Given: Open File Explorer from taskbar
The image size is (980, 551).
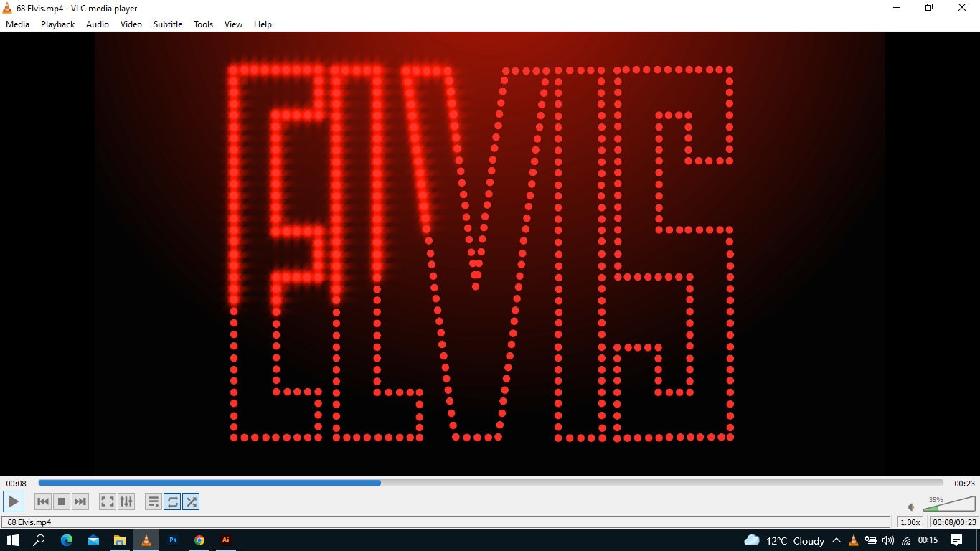Looking at the screenshot, I should (x=120, y=540).
